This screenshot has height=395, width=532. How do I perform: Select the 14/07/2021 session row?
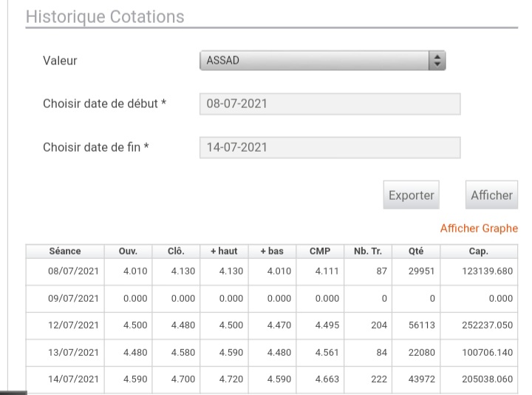pos(272,379)
